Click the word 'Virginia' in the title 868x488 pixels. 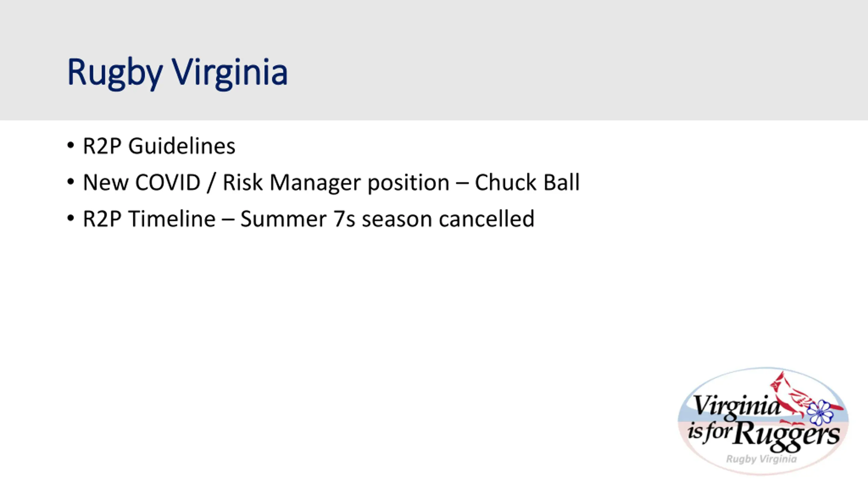point(230,73)
